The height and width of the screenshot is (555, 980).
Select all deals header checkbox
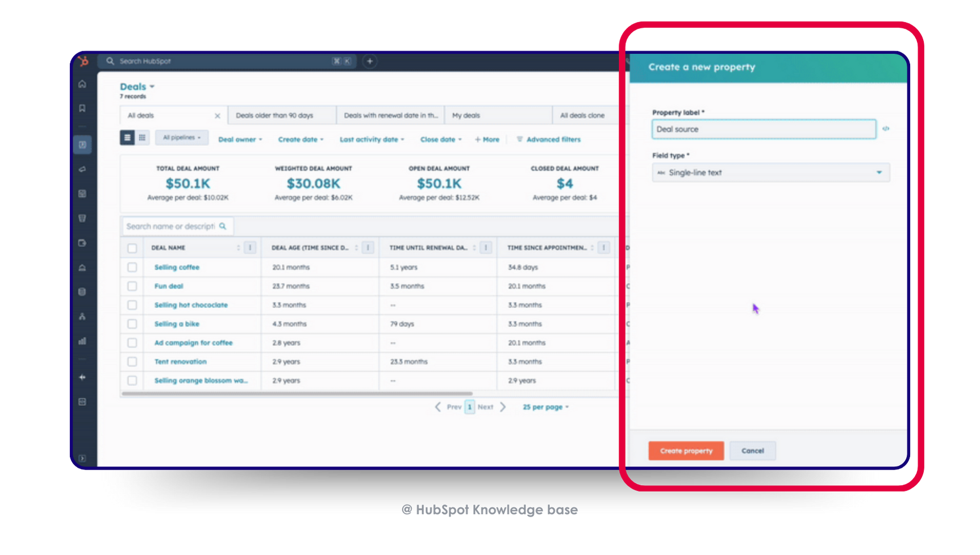point(132,248)
